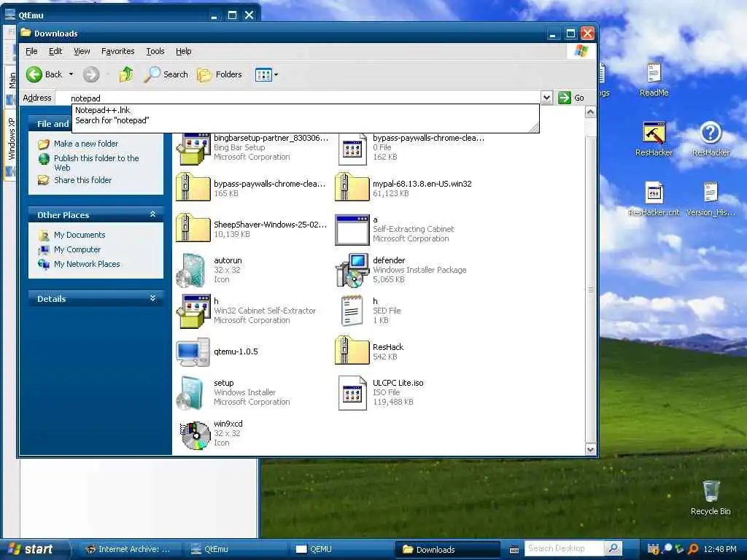
Task: Go back with the Back arrow icon
Action: (x=34, y=74)
